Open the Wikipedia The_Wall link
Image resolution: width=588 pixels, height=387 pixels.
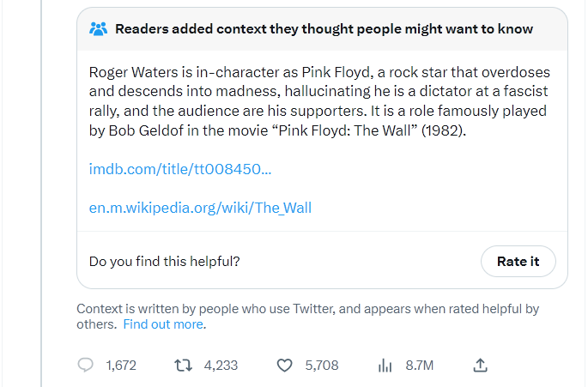click(200, 208)
